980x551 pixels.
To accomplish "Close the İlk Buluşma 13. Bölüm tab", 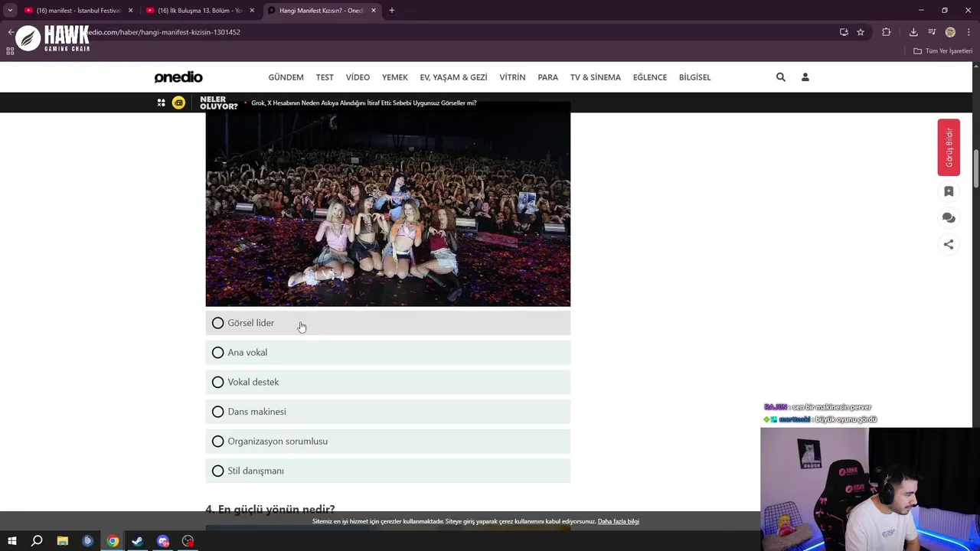I will 252,11.
